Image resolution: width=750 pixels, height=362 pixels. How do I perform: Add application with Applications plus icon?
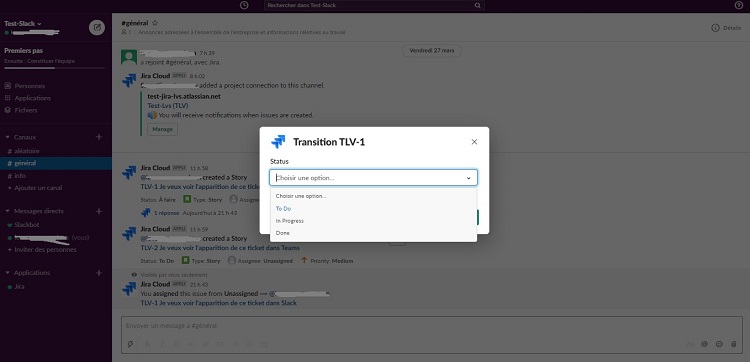point(99,273)
